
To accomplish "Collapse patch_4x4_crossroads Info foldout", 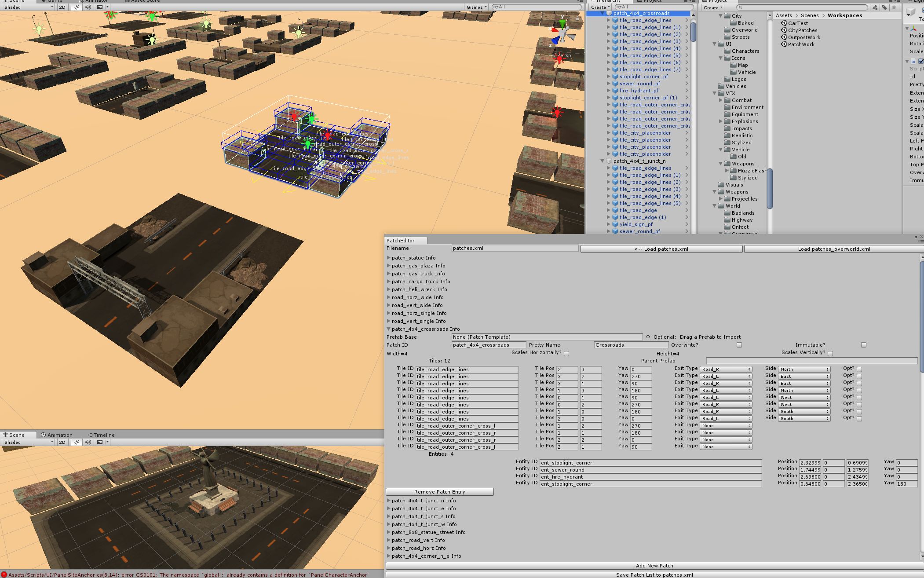I will pyautogui.click(x=389, y=329).
